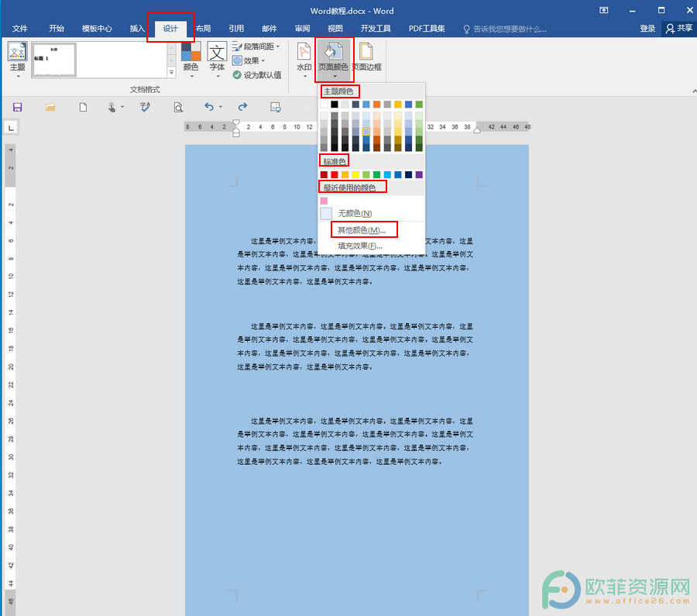Open the 字体 theme fonts menu
The image size is (697, 616).
tap(217, 60)
